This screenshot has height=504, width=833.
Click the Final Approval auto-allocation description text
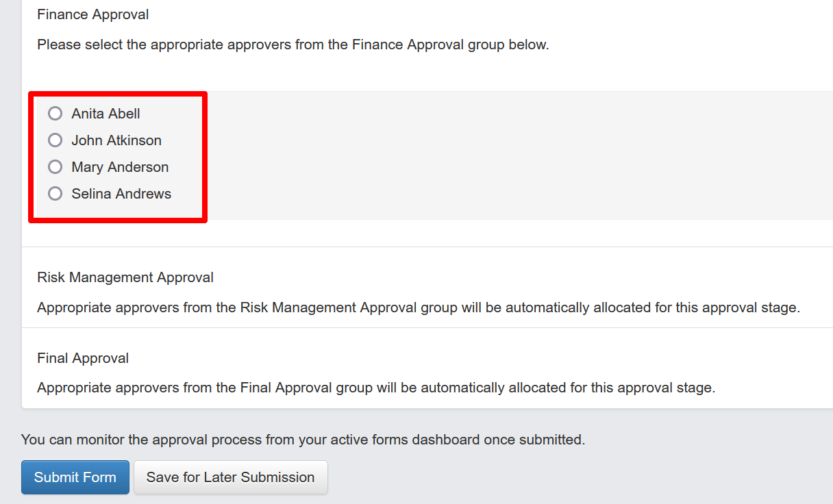(375, 388)
